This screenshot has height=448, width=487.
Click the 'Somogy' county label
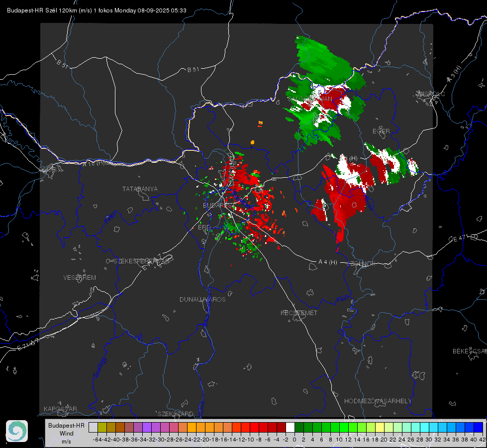(99, 367)
